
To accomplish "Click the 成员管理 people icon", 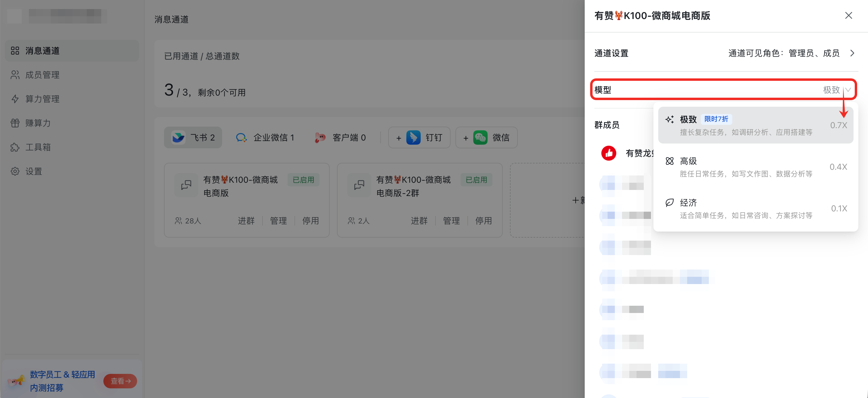I will [x=15, y=75].
